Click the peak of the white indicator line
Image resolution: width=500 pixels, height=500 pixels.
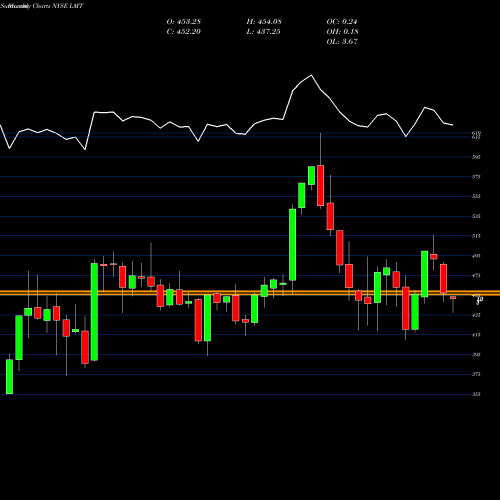pos(311,75)
